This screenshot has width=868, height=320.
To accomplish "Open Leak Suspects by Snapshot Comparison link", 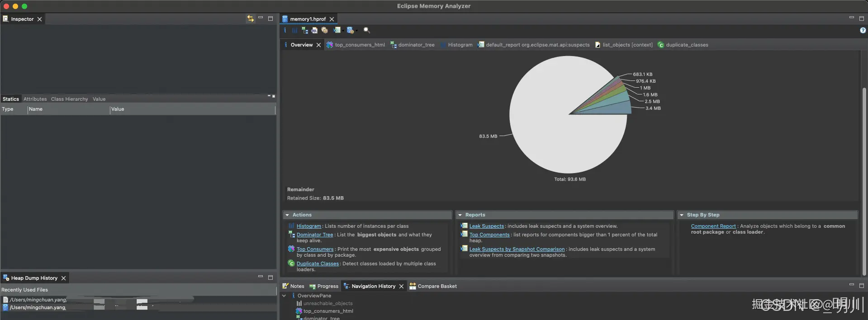I will (x=517, y=249).
